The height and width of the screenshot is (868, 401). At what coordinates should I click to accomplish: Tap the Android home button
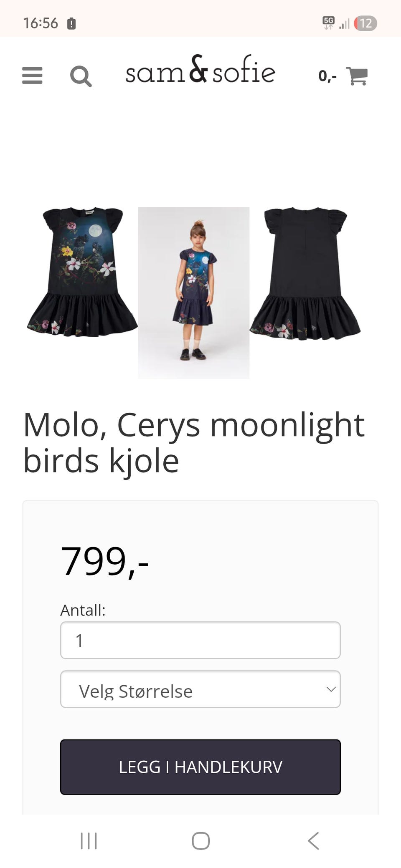pos(200,841)
